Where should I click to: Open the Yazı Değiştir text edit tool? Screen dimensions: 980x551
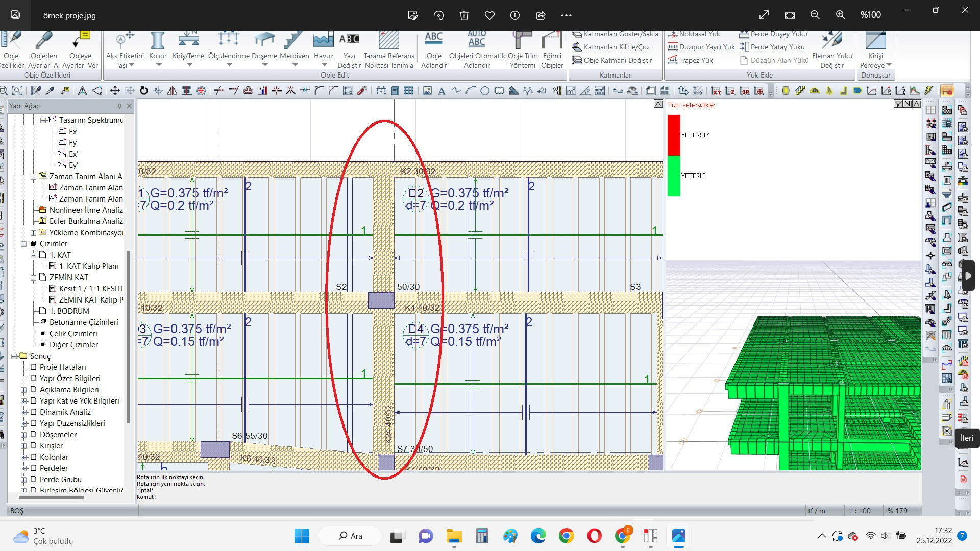[349, 50]
